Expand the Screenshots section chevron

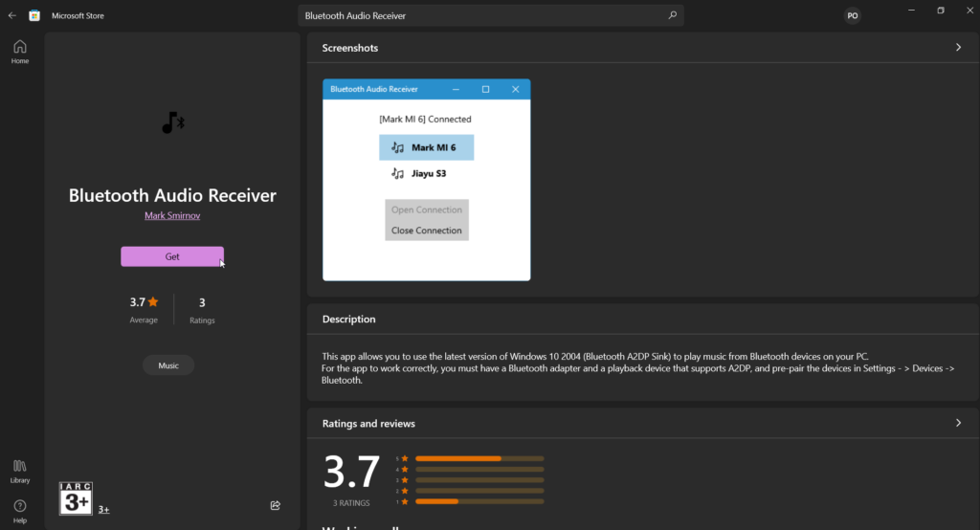pyautogui.click(x=958, y=48)
